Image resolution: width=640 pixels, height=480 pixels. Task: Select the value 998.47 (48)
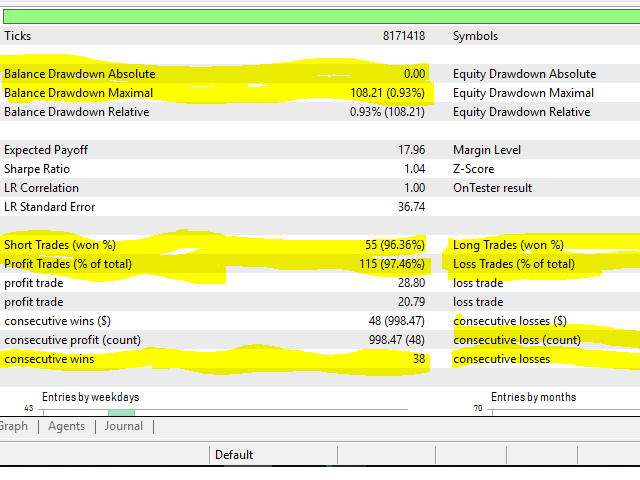click(397, 340)
